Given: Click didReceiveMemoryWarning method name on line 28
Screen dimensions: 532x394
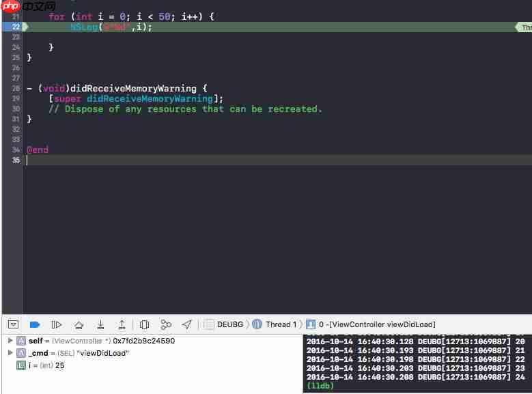Looking at the screenshot, I should [133, 89].
